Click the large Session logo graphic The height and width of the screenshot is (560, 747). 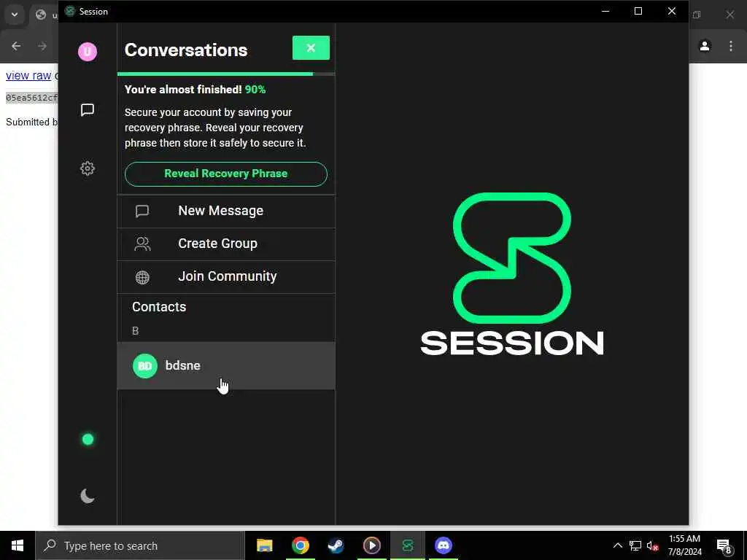coord(512,274)
